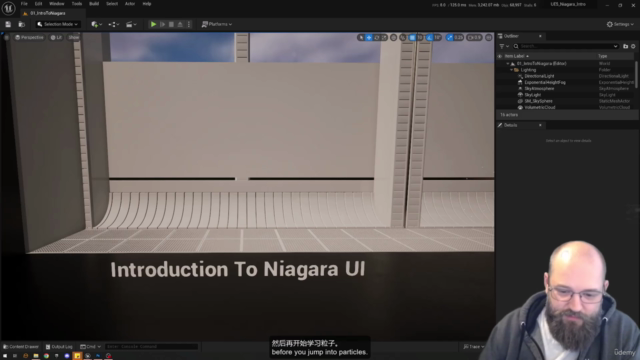The width and height of the screenshot is (640, 360).
Task: Click the Unreal Engine logo icon
Action: [x=8, y=8]
